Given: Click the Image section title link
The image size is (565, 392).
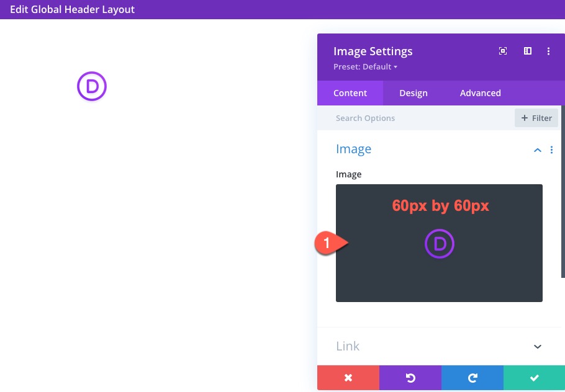Looking at the screenshot, I should (x=353, y=149).
